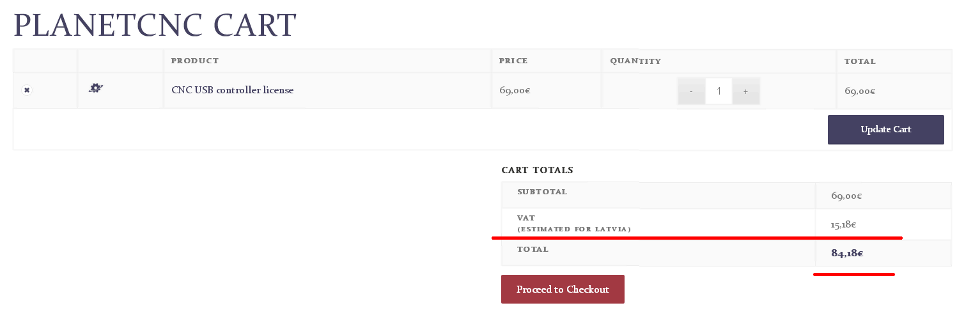Click the quantity input field
Viewport: 980px width, 317px height.
click(x=719, y=91)
